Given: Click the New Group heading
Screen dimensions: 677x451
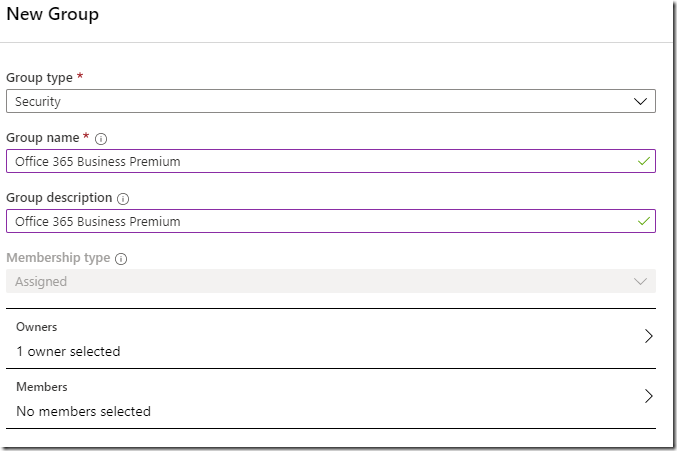Looking at the screenshot, I should [x=53, y=14].
